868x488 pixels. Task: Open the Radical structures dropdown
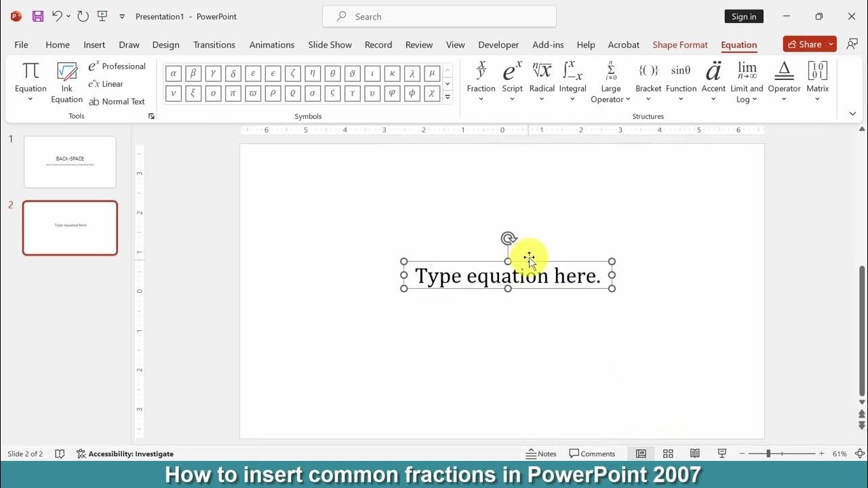click(x=542, y=82)
